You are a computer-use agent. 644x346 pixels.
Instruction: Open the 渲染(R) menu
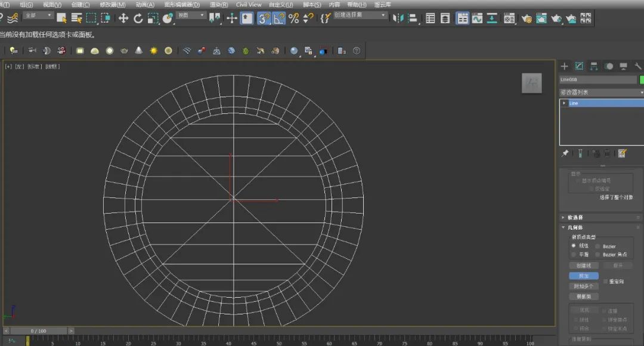(x=218, y=4)
